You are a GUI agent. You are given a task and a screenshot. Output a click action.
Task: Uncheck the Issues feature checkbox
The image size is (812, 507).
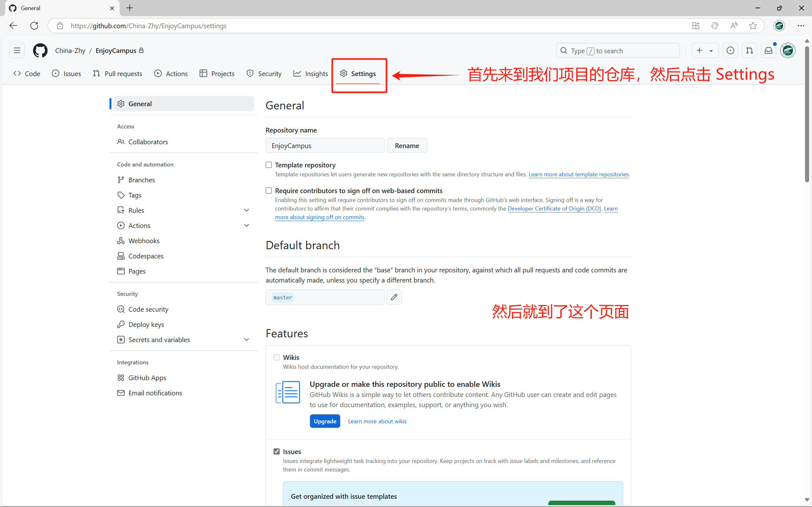click(x=276, y=451)
